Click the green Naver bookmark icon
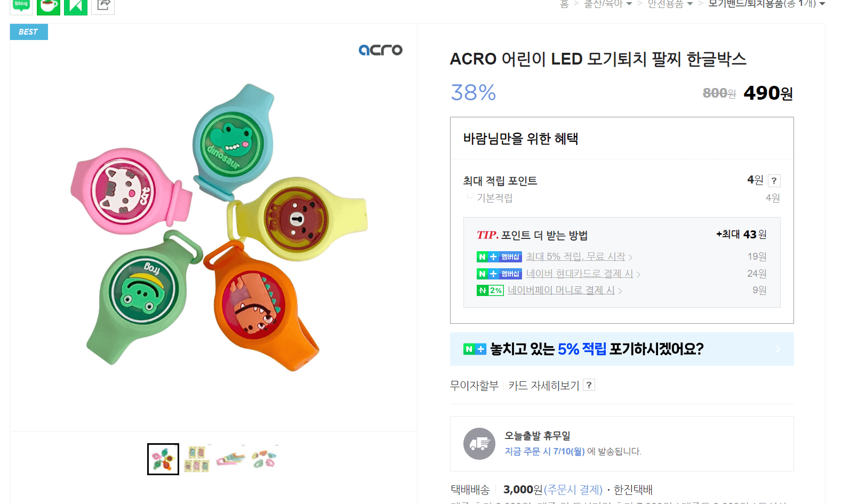This screenshot has width=842, height=504. (x=75, y=5)
